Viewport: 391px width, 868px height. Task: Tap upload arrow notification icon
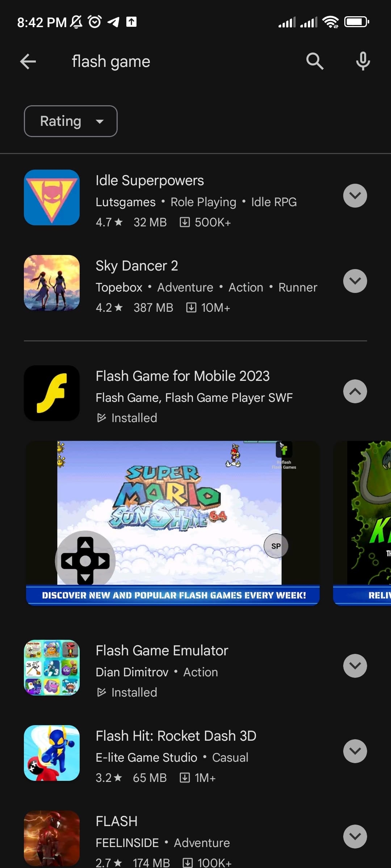131,22
